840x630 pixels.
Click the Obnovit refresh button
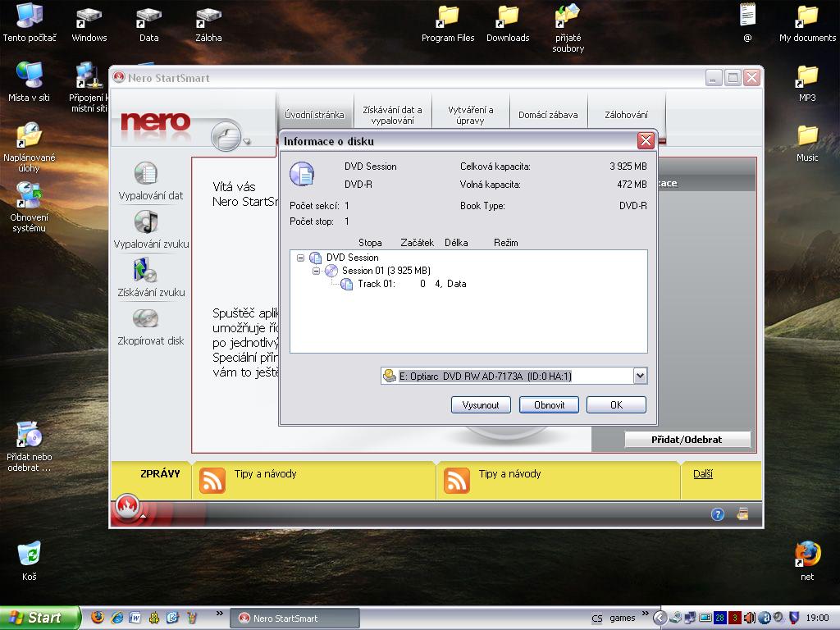pyautogui.click(x=549, y=405)
